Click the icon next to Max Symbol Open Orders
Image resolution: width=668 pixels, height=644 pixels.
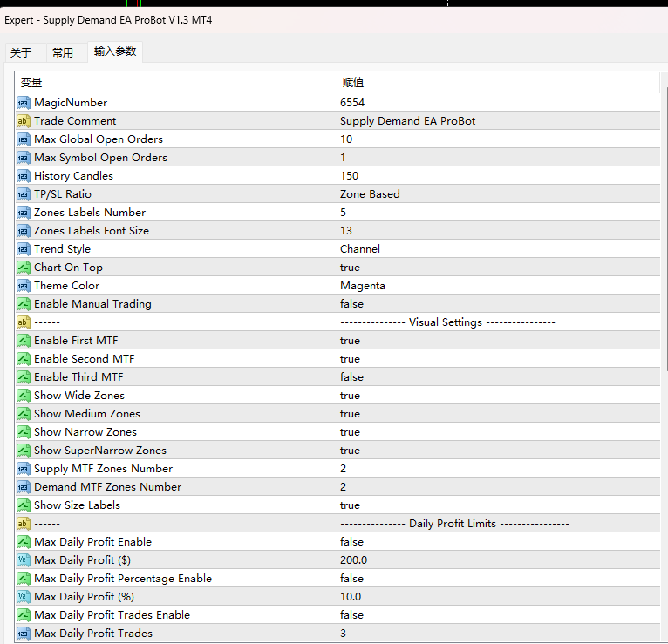(x=24, y=158)
